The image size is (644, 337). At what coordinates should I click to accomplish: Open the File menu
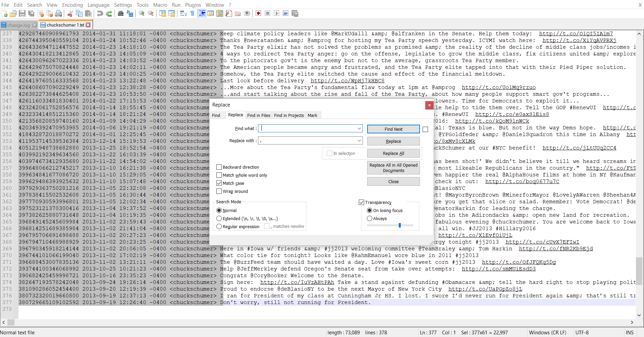pyautogui.click(x=5, y=5)
